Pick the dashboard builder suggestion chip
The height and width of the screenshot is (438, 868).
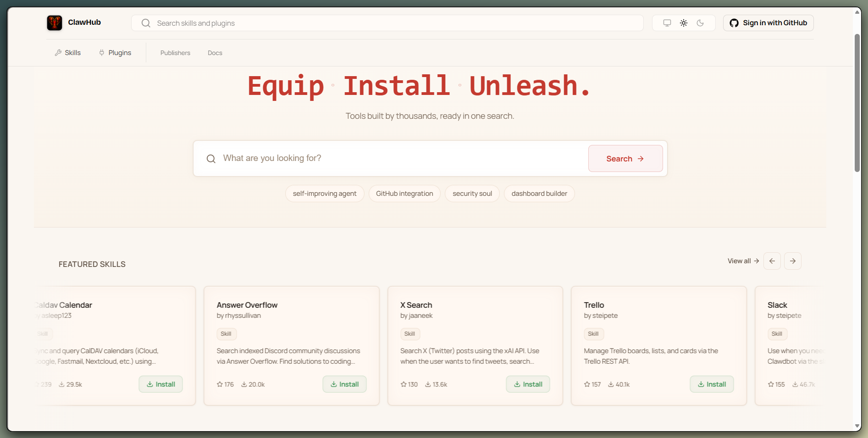click(x=539, y=194)
